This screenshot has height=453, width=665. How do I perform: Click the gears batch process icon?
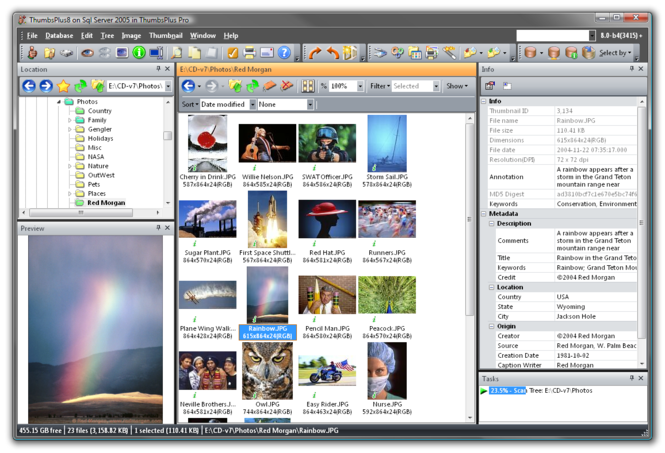397,53
